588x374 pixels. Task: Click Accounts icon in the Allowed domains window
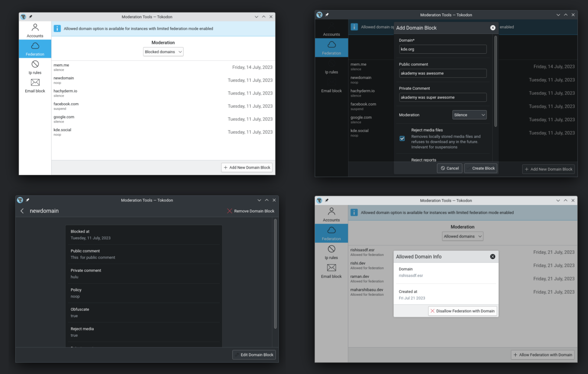pyautogui.click(x=331, y=211)
